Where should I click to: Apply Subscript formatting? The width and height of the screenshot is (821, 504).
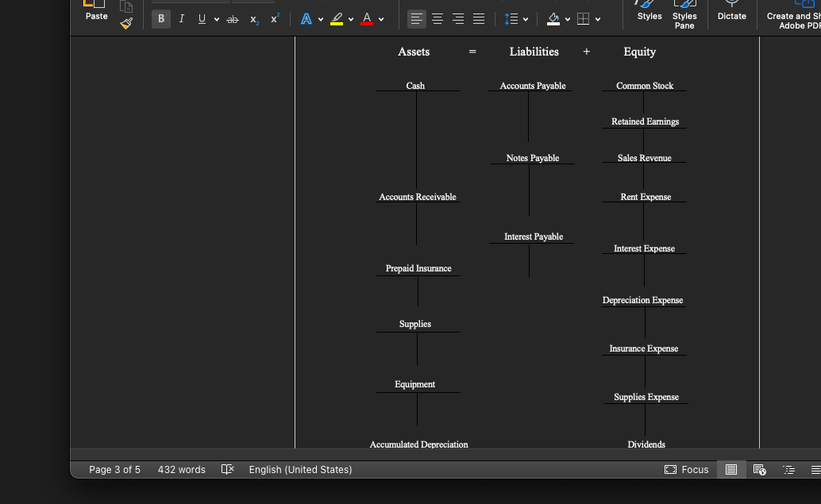point(254,19)
